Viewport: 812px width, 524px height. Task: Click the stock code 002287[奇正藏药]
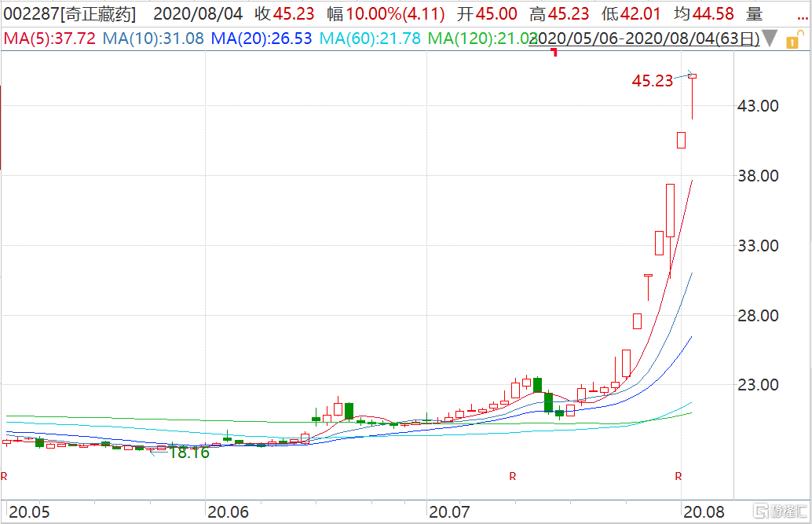pos(69,14)
